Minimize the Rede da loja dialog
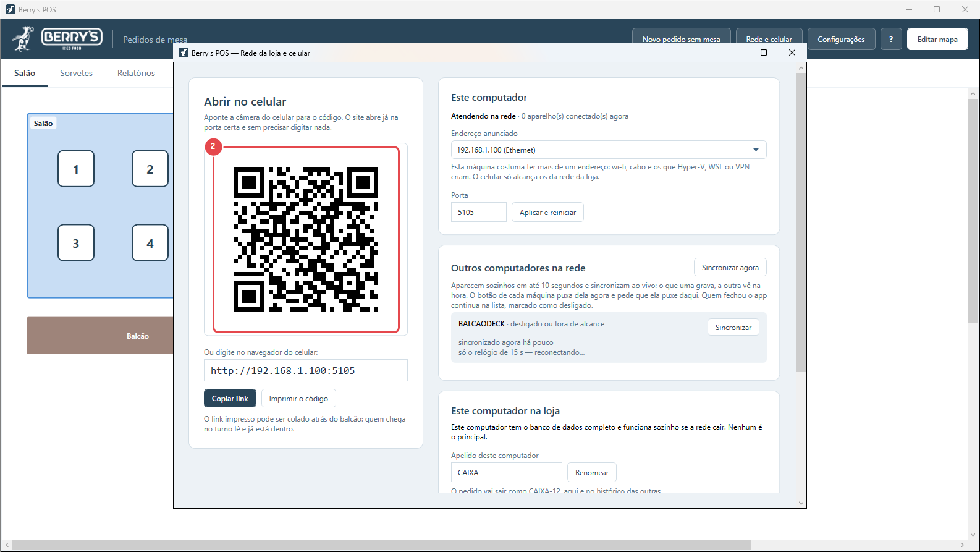980x552 pixels. click(x=736, y=53)
